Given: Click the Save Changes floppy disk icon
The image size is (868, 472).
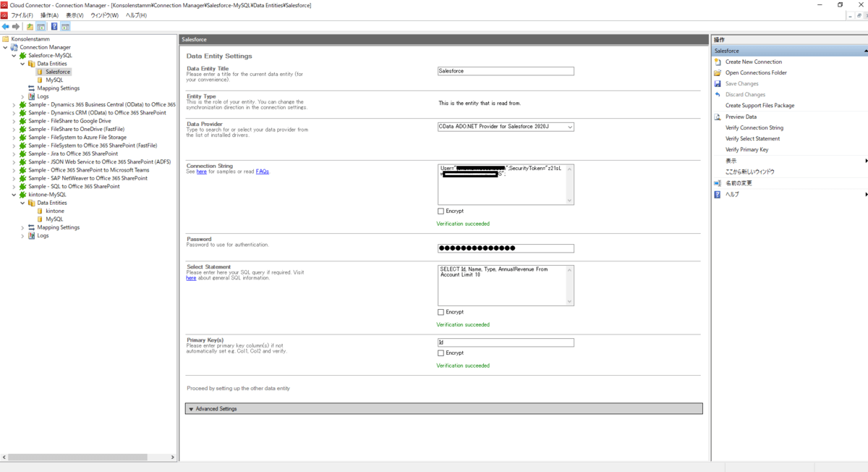Looking at the screenshot, I should pyautogui.click(x=718, y=83).
